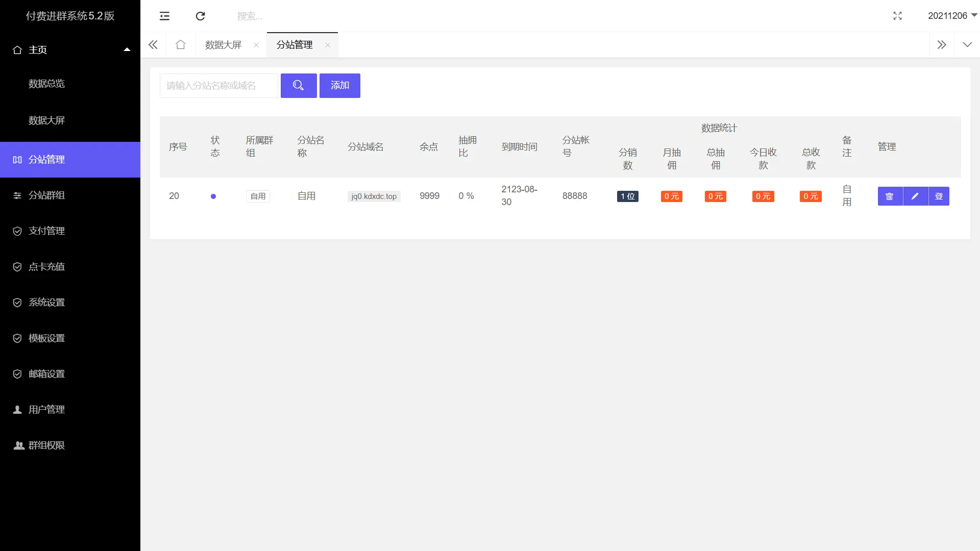Delete the site row using the trash icon

pos(890,196)
